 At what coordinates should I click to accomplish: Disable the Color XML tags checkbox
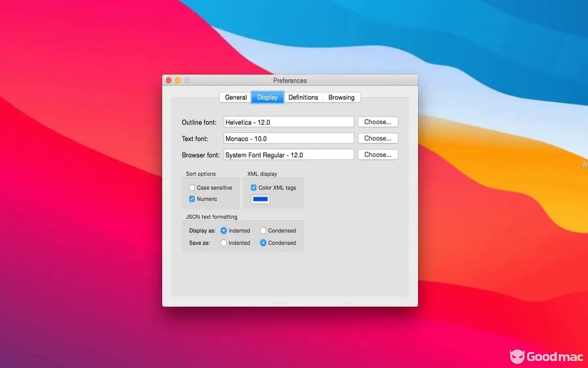(254, 188)
